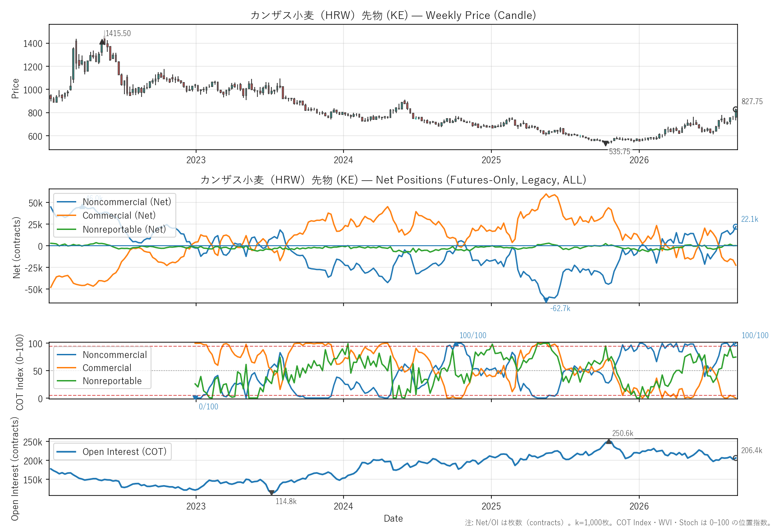Click the Weekly Price (Candle) chart title

click(393, 15)
